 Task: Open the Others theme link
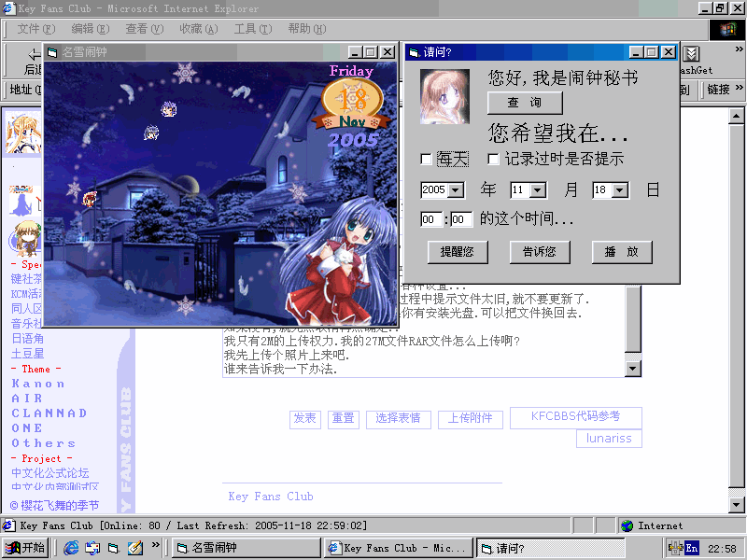(x=44, y=443)
